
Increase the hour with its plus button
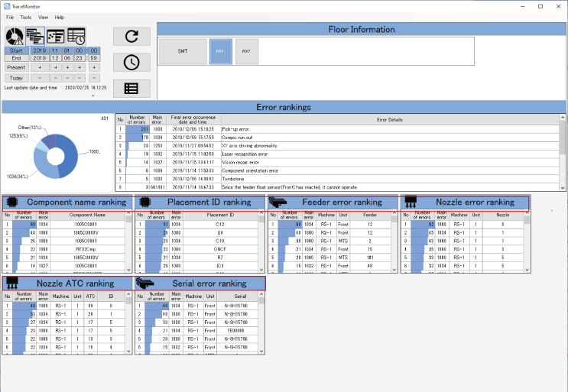click(x=80, y=67)
